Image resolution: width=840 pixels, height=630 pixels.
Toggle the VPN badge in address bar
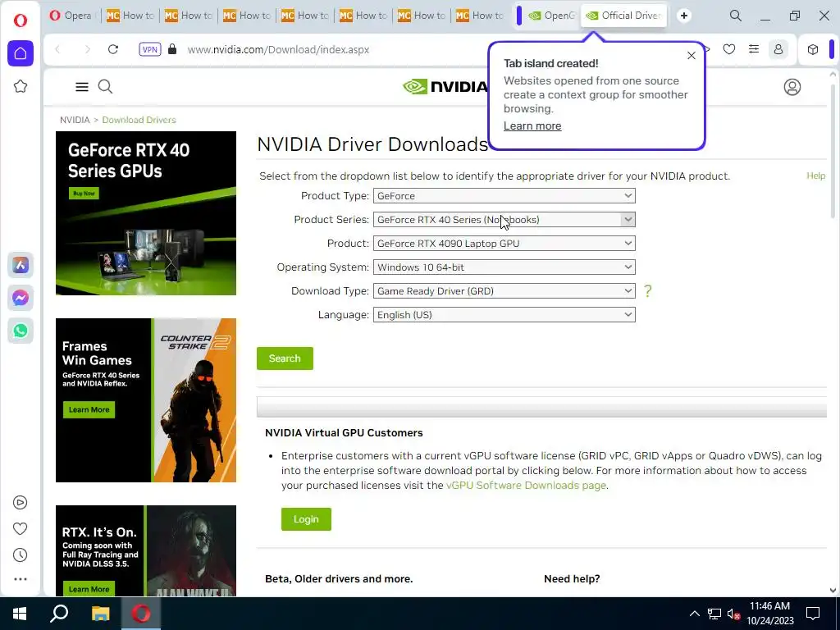click(150, 49)
